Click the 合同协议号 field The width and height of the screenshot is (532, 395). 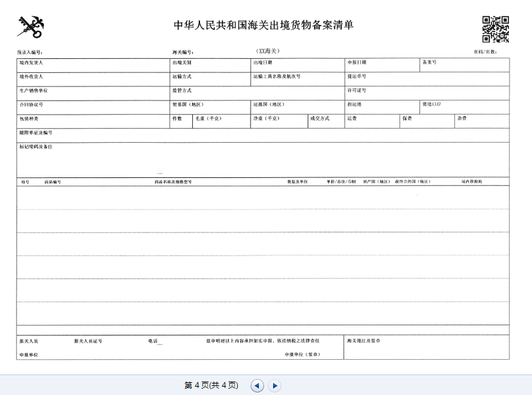(x=93, y=108)
